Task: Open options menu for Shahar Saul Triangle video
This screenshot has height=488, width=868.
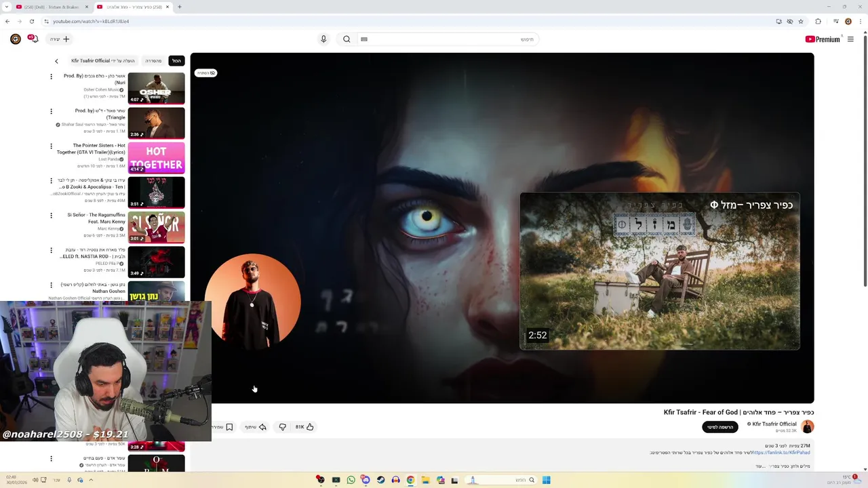Action: (51, 111)
